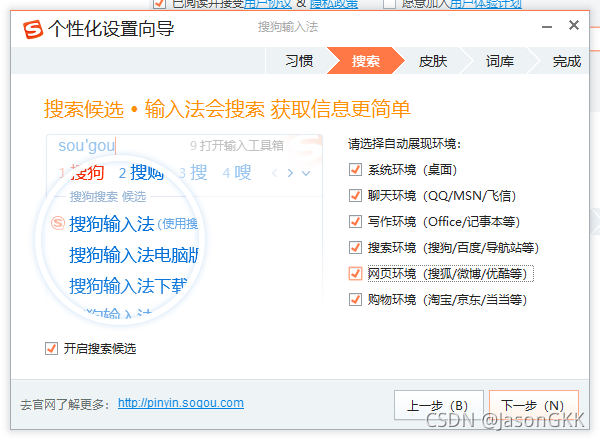This screenshot has width=600, height=440.
Task: Click the sou'gou input text in preview
Action: [x=86, y=146]
